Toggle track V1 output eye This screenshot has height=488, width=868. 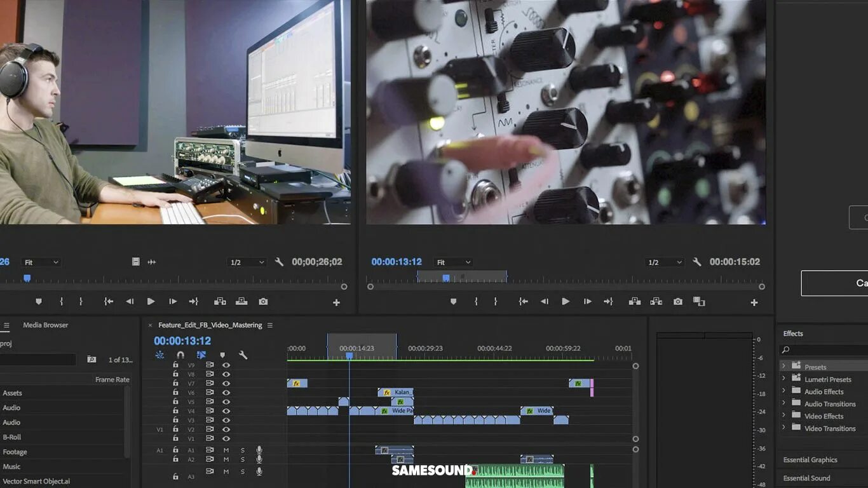pos(226,438)
